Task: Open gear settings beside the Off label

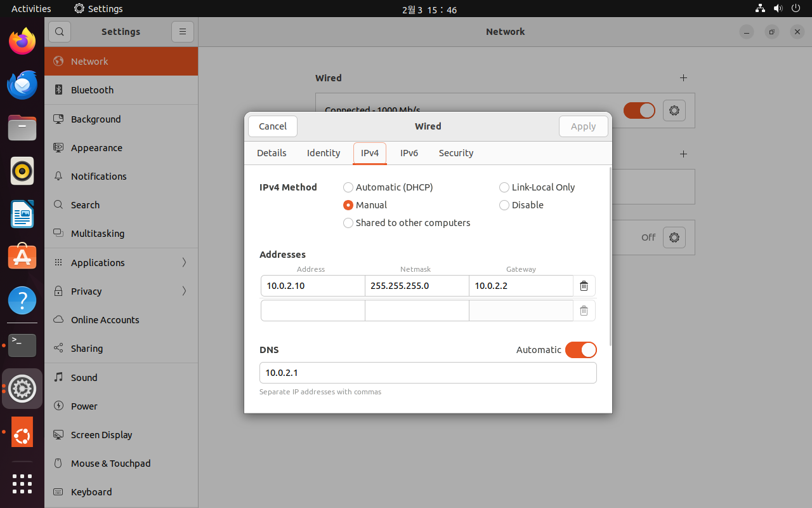Action: 674,237
